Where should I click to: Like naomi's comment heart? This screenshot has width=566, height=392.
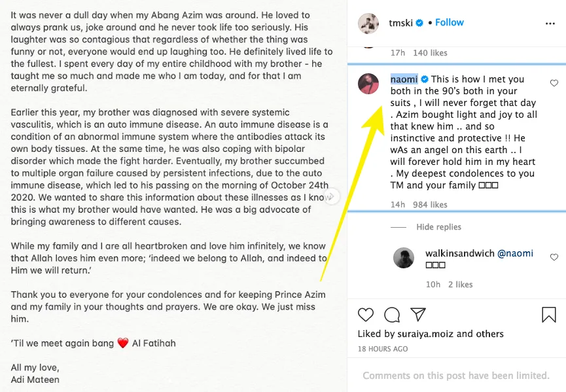[x=554, y=83]
